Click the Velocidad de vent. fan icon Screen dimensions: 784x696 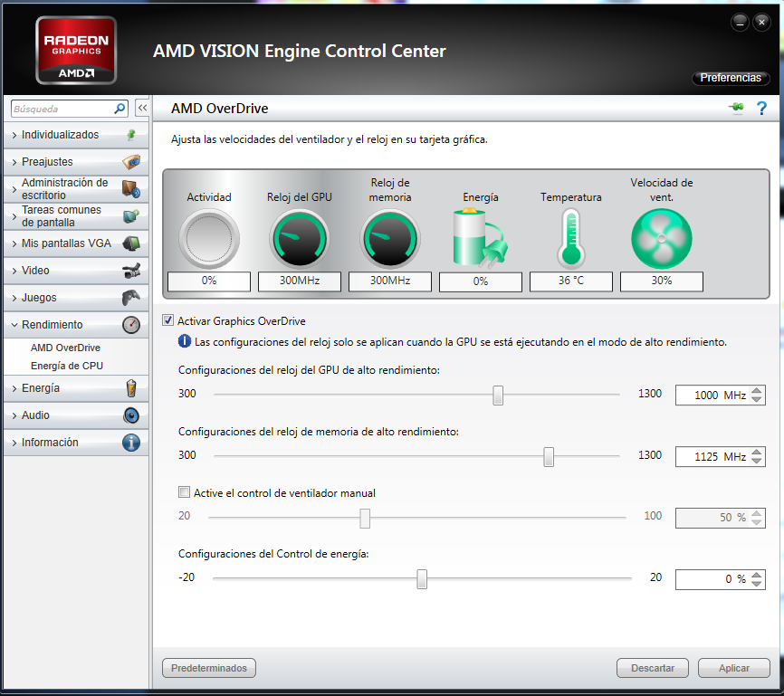(662, 239)
